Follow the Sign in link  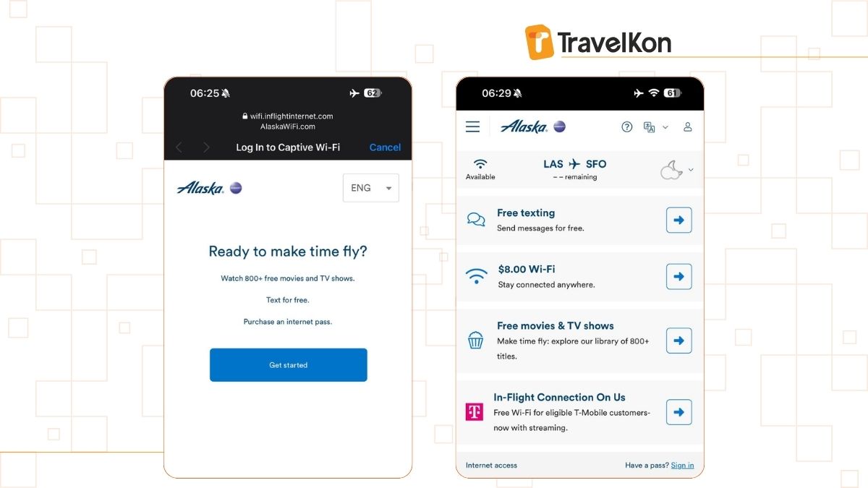tap(682, 466)
